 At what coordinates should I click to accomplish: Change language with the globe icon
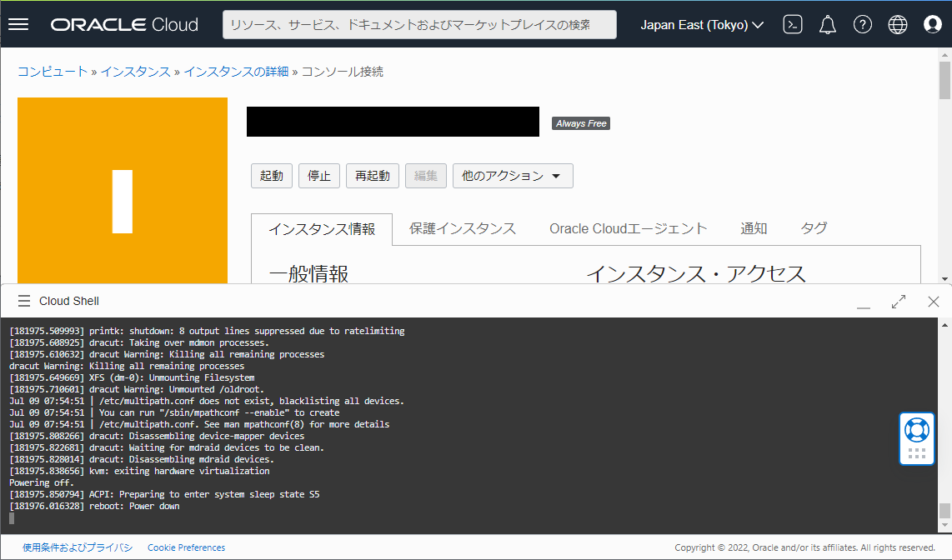click(x=897, y=24)
